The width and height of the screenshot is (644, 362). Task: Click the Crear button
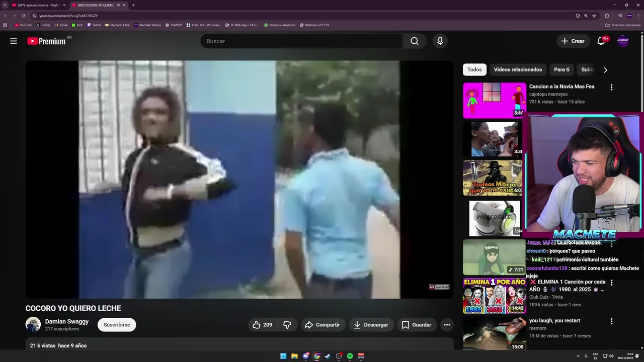tap(573, 41)
